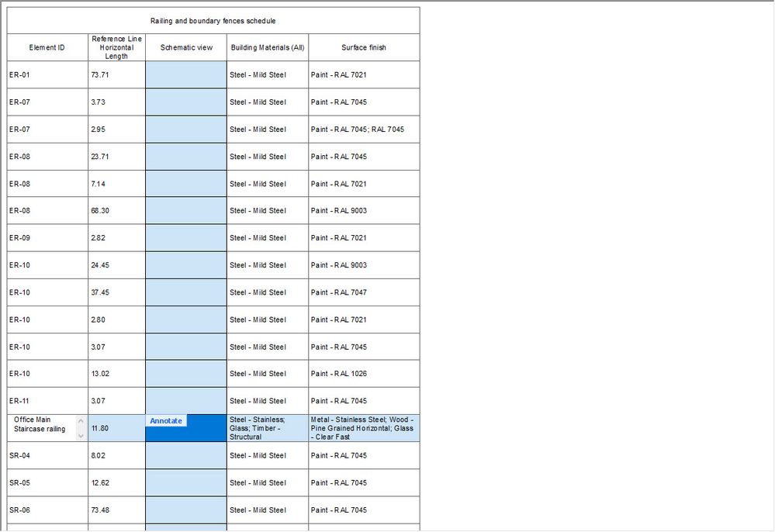Click the 12.62 length value
Image resolution: width=775 pixels, height=532 pixels.
(x=100, y=482)
